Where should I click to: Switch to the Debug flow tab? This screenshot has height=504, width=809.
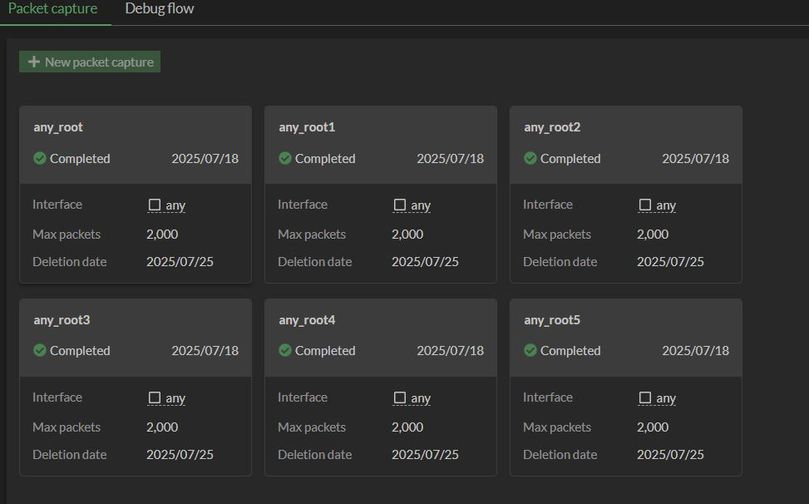[x=159, y=9]
